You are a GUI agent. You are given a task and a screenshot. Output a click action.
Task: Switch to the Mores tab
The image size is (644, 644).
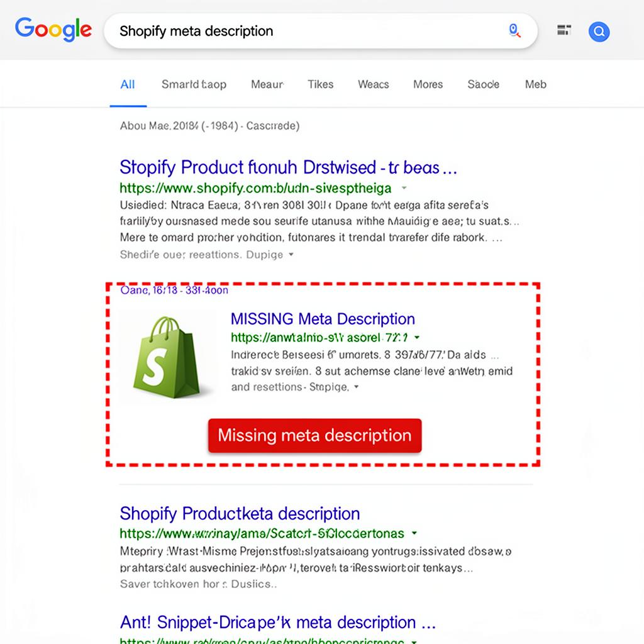[428, 85]
